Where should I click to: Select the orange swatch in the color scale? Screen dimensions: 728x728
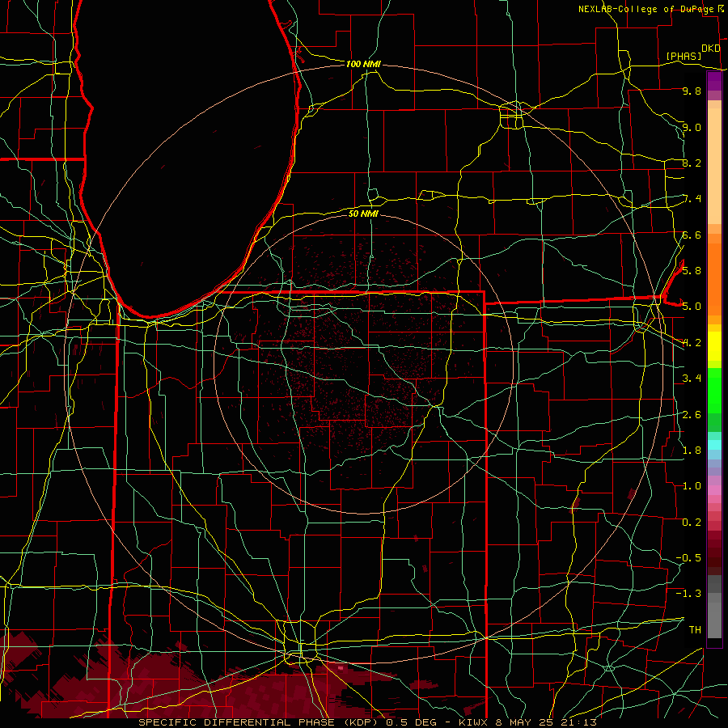click(714, 280)
